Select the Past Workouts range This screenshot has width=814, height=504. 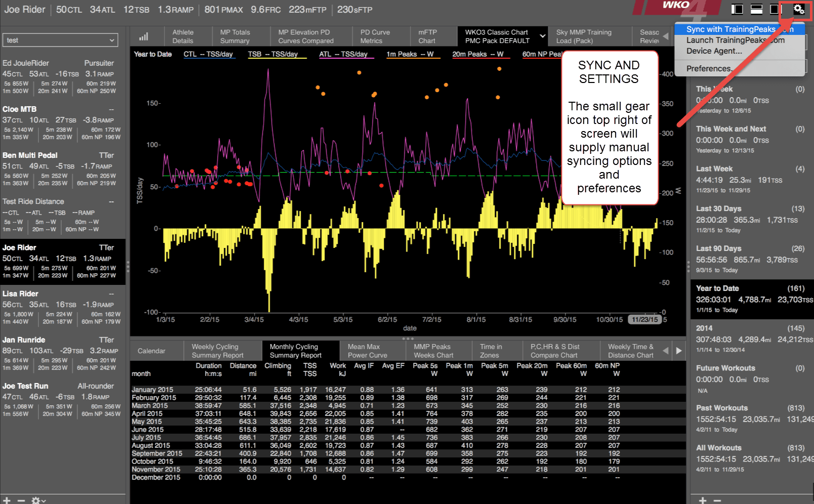pyautogui.click(x=751, y=418)
